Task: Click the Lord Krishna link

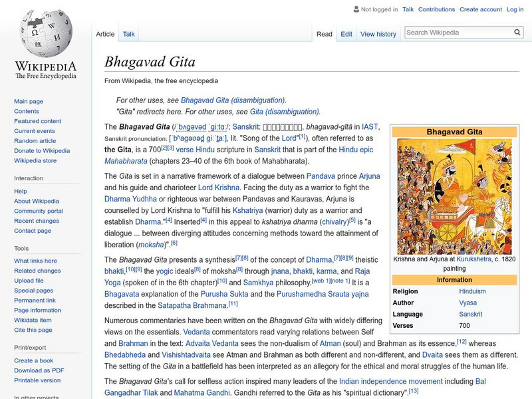Action: tap(219, 188)
